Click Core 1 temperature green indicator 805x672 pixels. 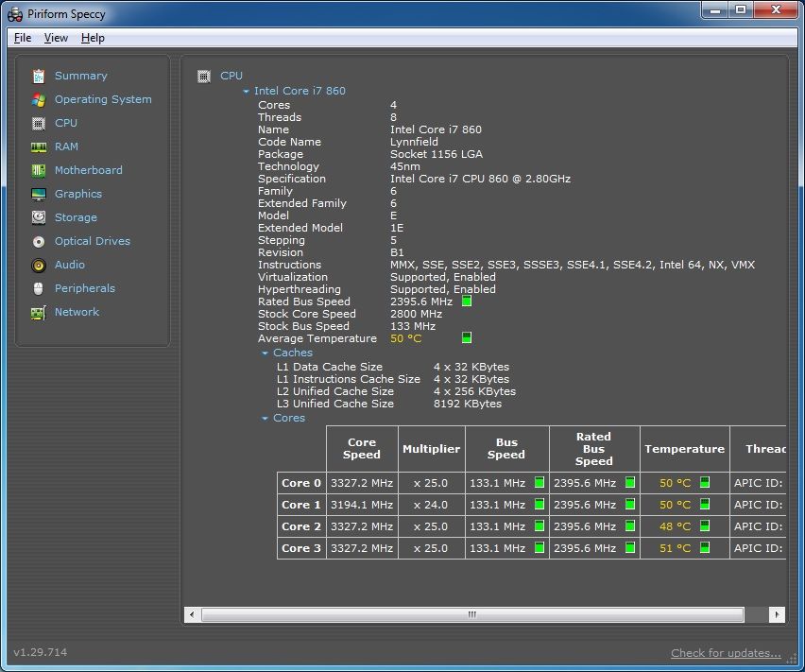[x=705, y=504]
